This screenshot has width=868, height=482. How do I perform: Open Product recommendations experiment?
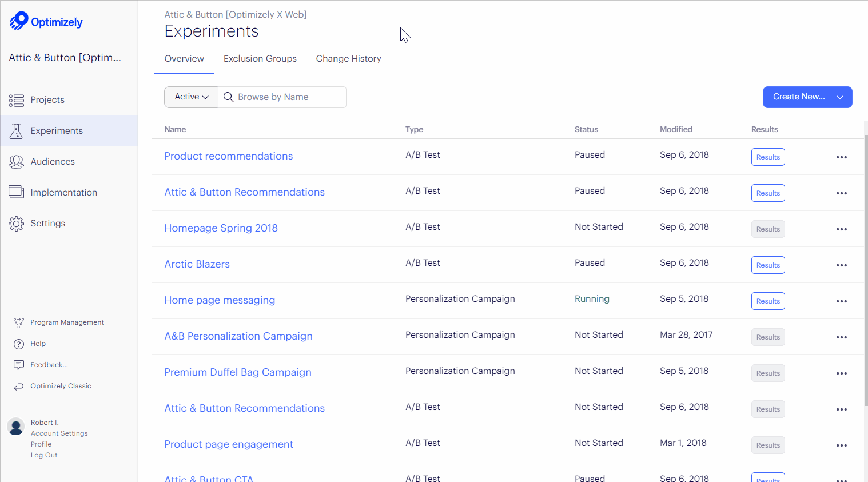[228, 156]
